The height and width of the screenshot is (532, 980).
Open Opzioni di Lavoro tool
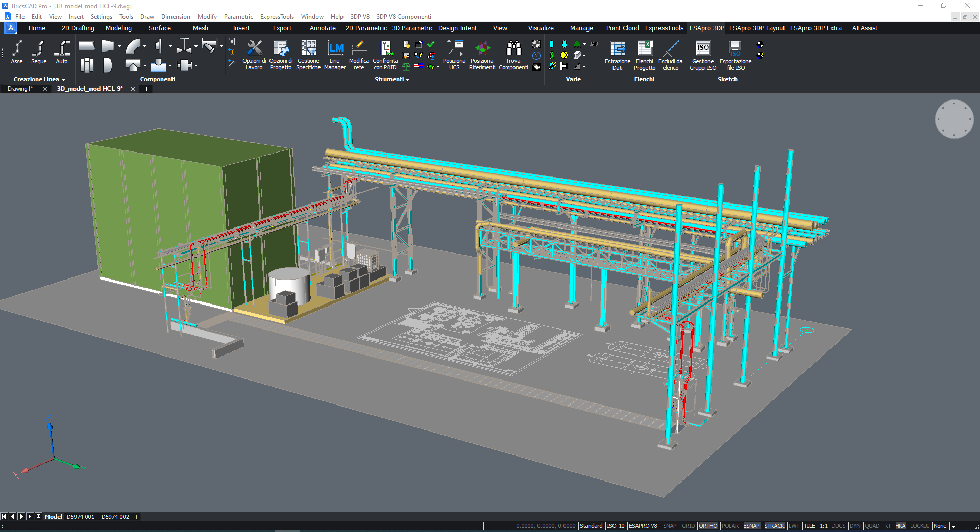click(x=254, y=49)
